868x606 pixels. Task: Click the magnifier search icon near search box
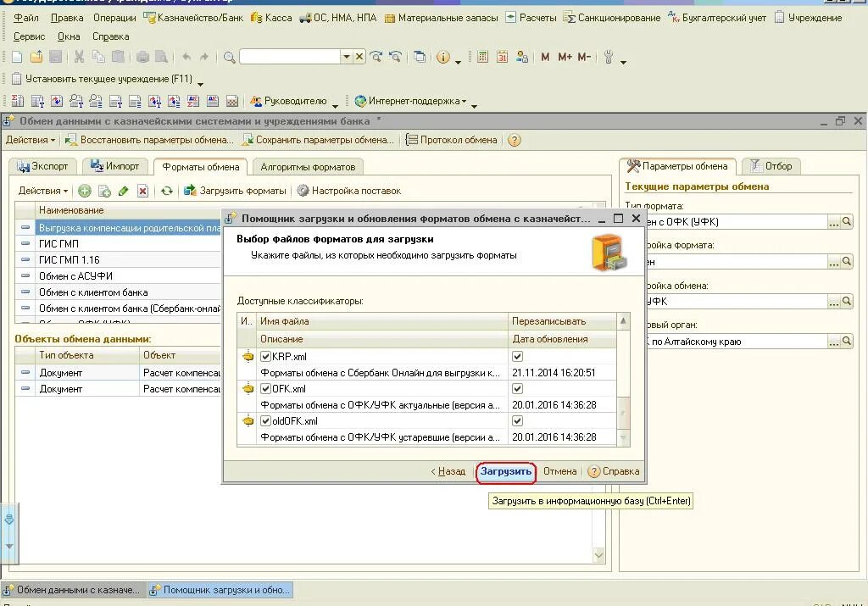[229, 57]
